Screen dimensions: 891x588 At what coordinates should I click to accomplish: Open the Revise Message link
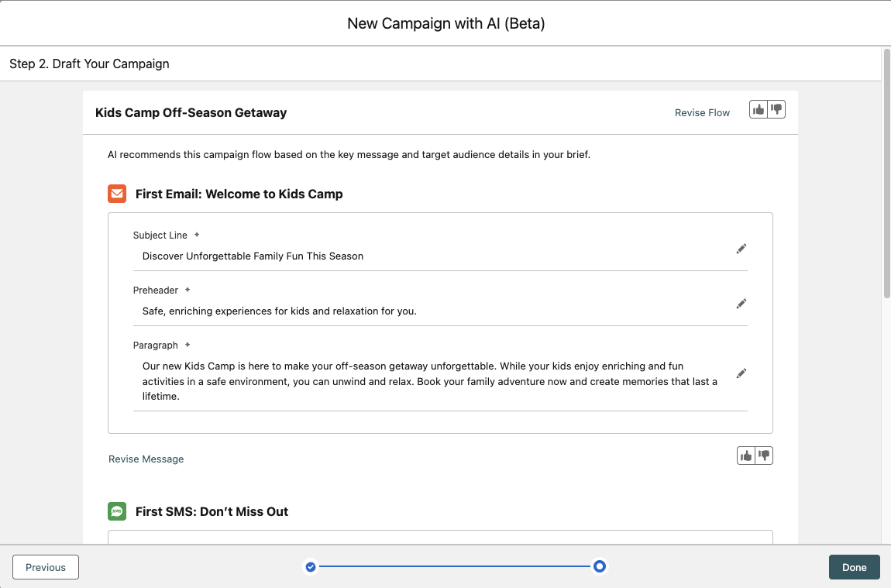tap(146, 459)
